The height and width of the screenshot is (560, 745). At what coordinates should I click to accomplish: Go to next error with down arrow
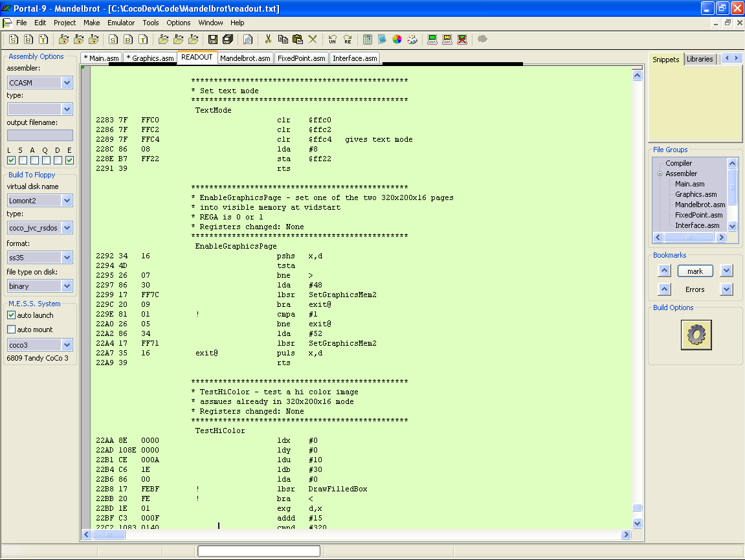[x=726, y=289]
